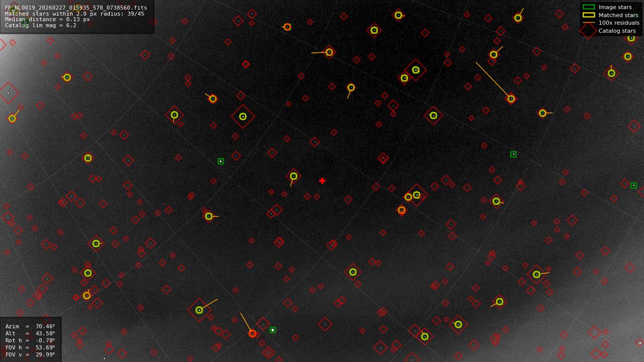Click the 'Matched stars' legend label
The height and width of the screenshot is (362, 644).
click(618, 15)
